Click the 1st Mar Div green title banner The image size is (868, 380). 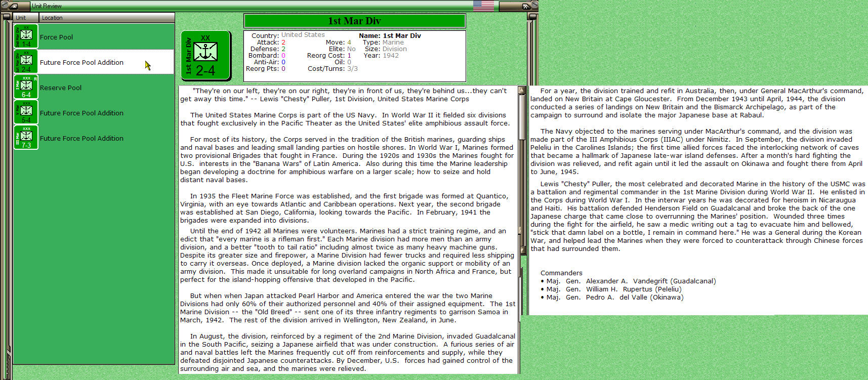pyautogui.click(x=354, y=21)
